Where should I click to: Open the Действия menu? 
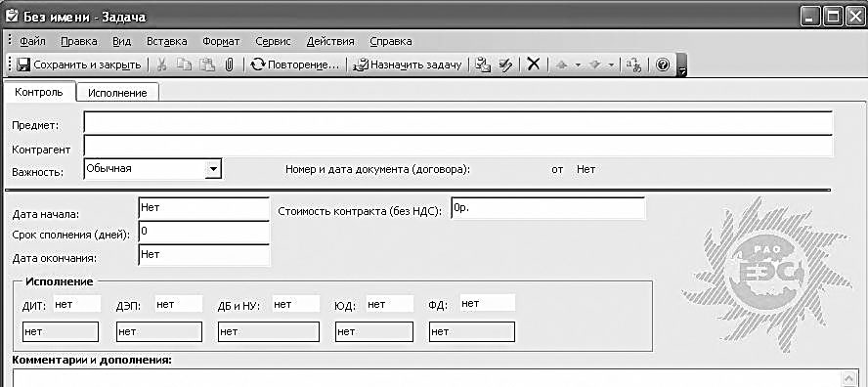[330, 41]
